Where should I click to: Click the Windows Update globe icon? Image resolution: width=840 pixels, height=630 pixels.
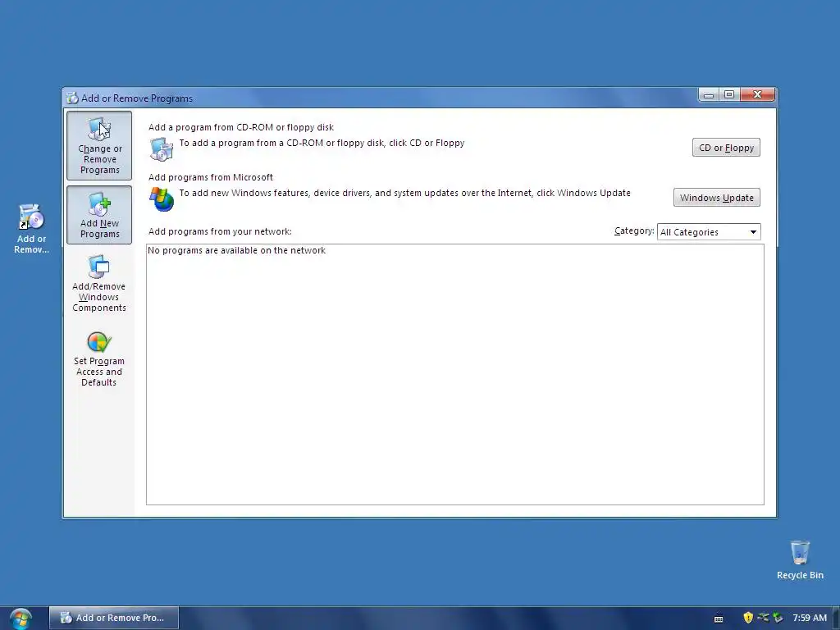coord(162,199)
